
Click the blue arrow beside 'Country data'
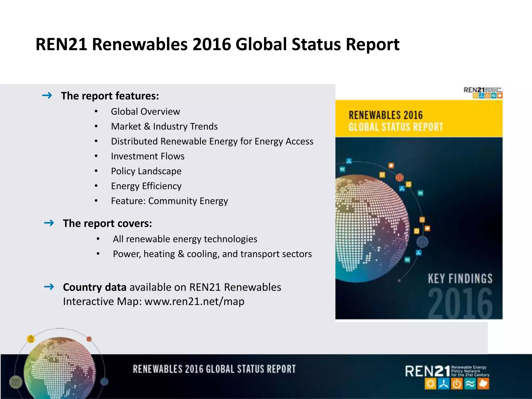coord(49,287)
